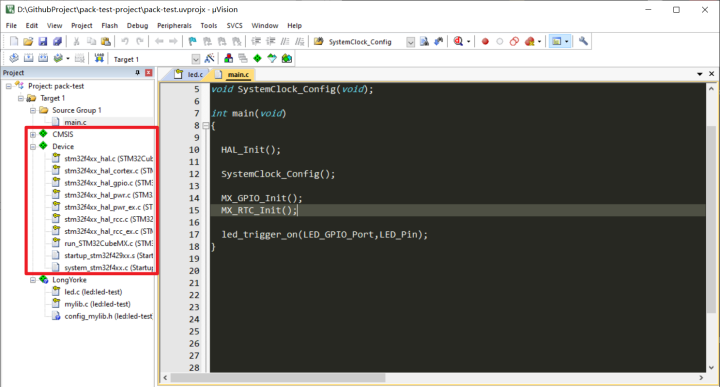
Task: Click the Build target icon
Action: [28, 58]
